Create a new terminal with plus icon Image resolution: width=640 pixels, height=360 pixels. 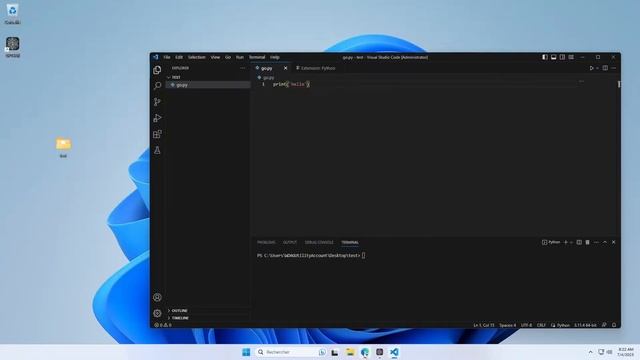coord(566,242)
